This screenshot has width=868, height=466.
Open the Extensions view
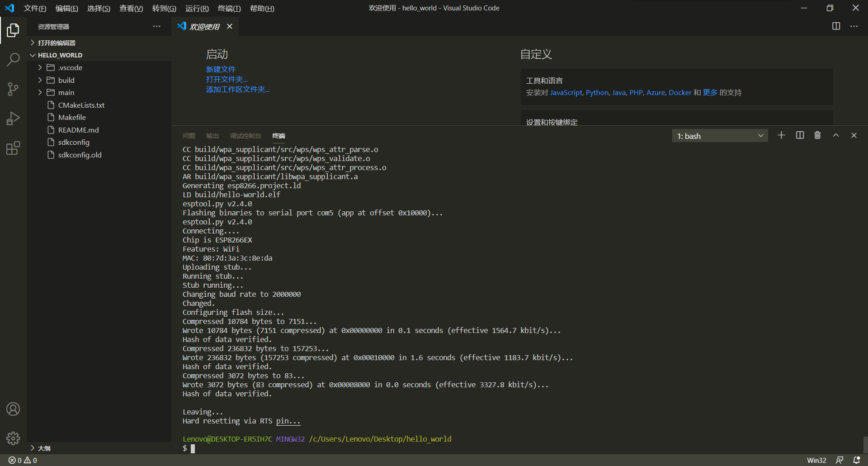coord(13,148)
